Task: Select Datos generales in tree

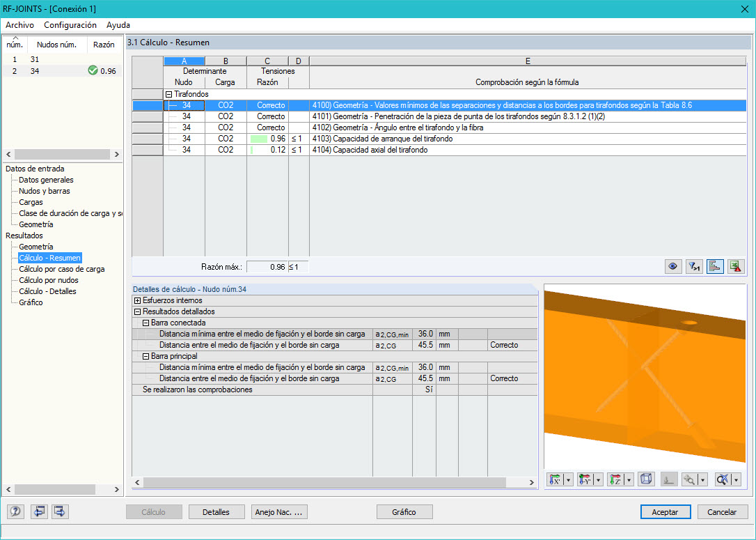Action: point(46,180)
